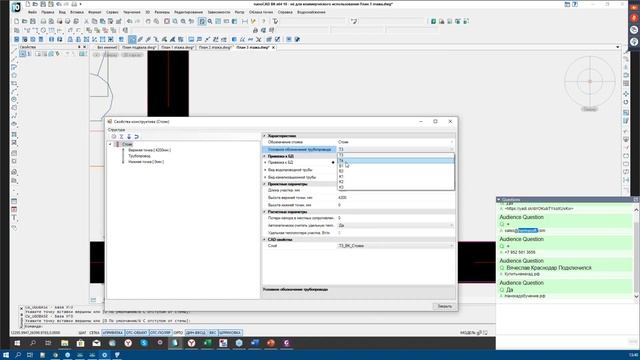This screenshot has width=640, height=360.
Task: Toggle ОРТО mode in status bar
Action: (178, 333)
